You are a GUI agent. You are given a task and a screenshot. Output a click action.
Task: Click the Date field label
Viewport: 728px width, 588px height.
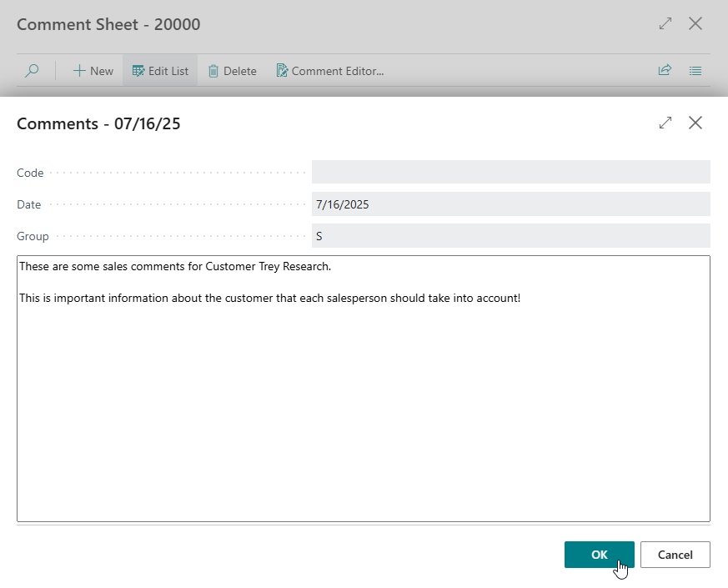(29, 204)
